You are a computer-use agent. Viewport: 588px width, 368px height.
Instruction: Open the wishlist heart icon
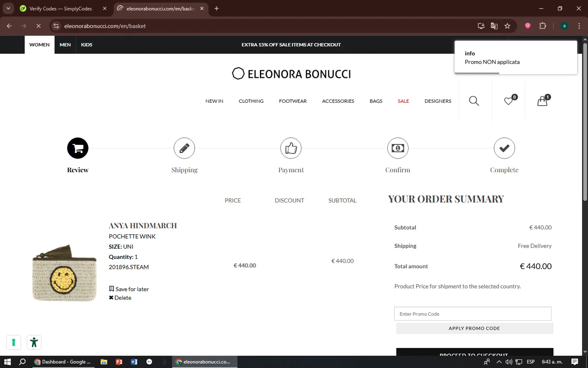click(508, 101)
